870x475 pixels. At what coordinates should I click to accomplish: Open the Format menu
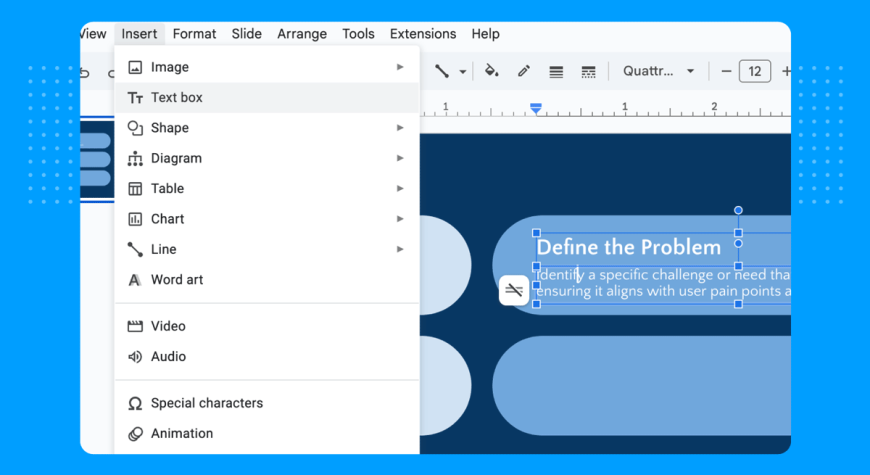tap(194, 34)
